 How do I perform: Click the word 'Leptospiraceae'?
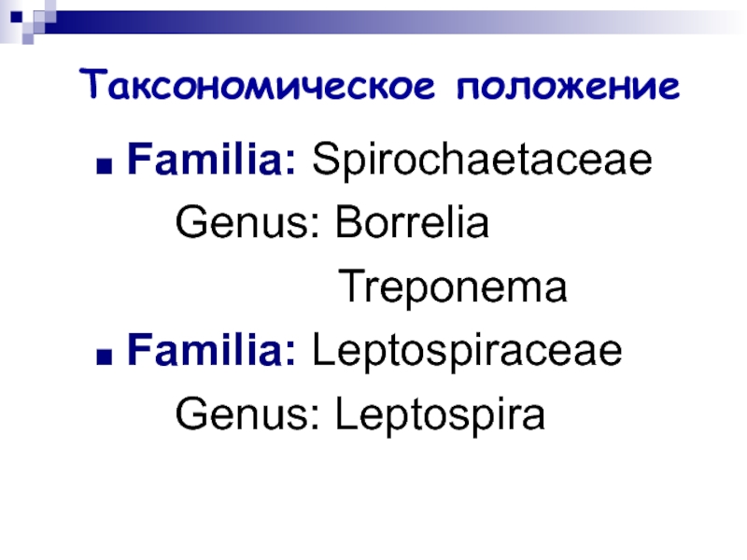tap(467, 352)
